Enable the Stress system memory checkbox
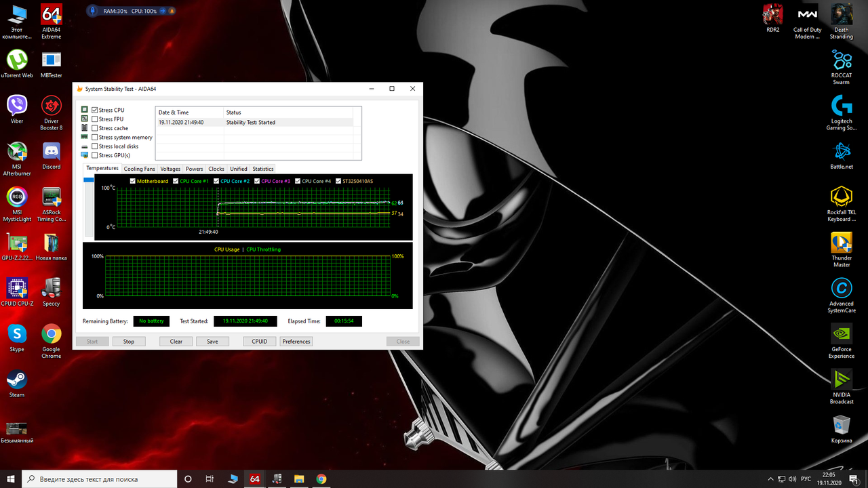The height and width of the screenshot is (488, 868). (x=95, y=137)
